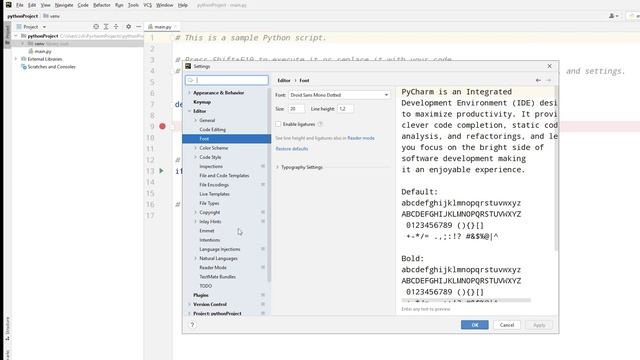Viewport: 640px width, 360px height.
Task: Click the back arrow in Settings header
Action: pyautogui.click(x=538, y=80)
